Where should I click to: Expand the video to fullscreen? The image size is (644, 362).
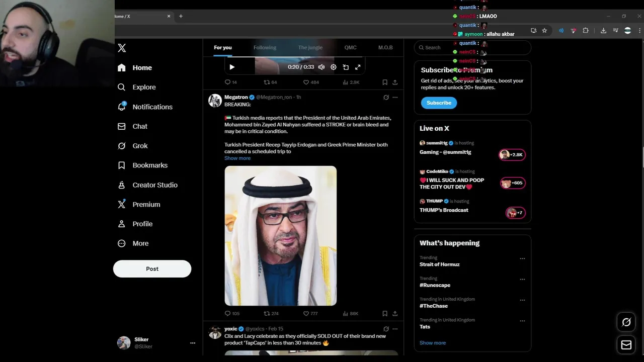tap(358, 67)
